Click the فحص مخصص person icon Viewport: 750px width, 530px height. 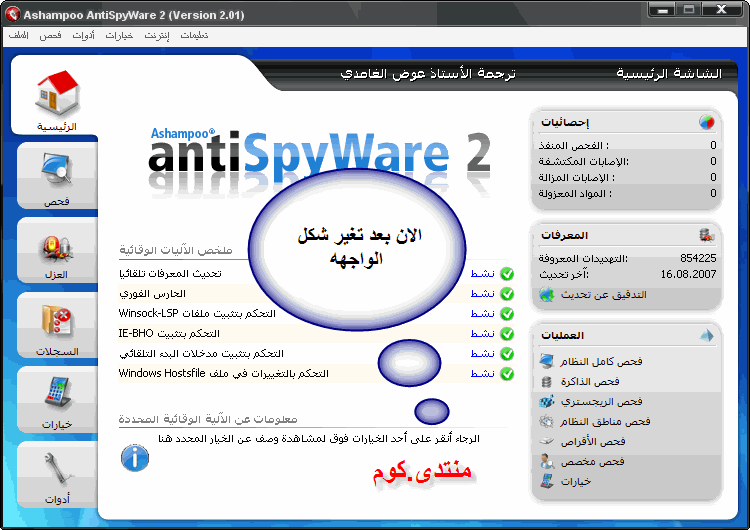[546, 462]
